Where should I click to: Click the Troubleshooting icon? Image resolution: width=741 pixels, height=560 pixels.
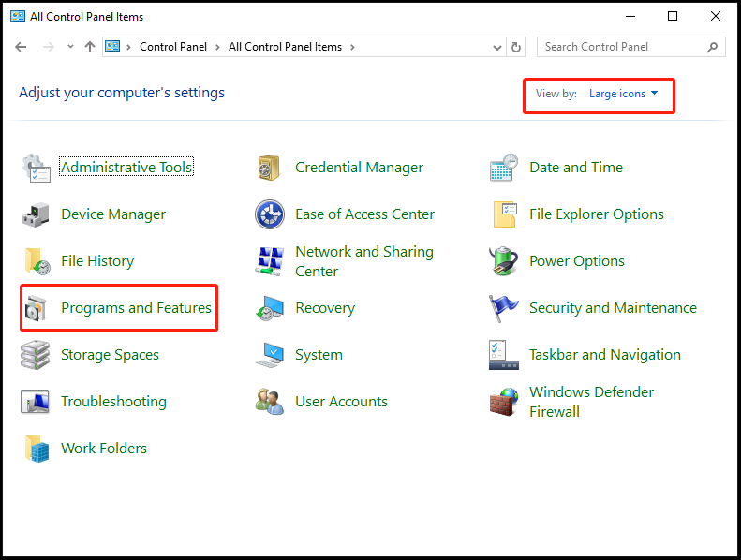click(x=36, y=402)
